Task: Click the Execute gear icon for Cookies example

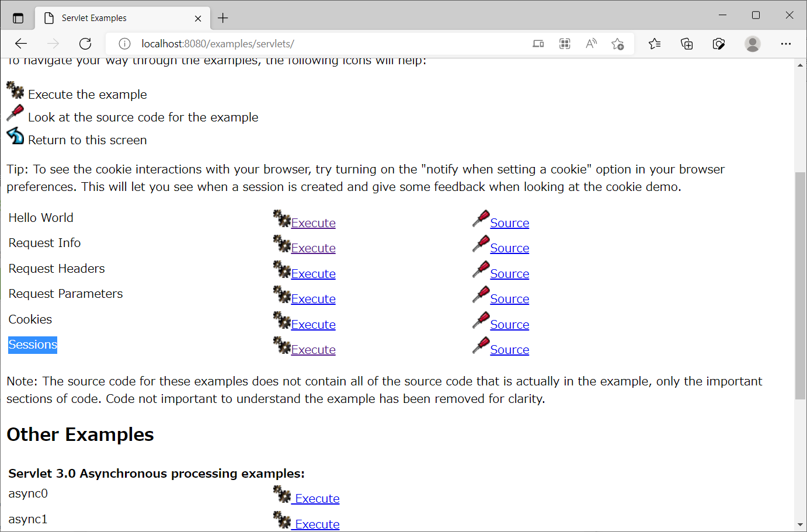Action: [281, 320]
